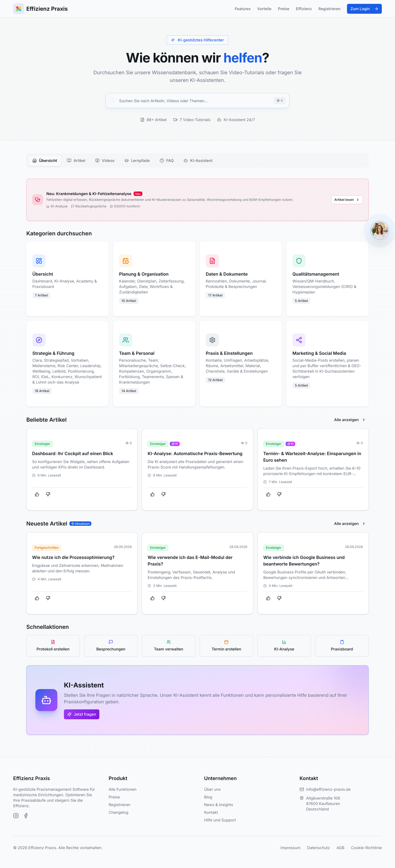Click the Zum Login button
This screenshot has height=868, width=395.
point(364,9)
